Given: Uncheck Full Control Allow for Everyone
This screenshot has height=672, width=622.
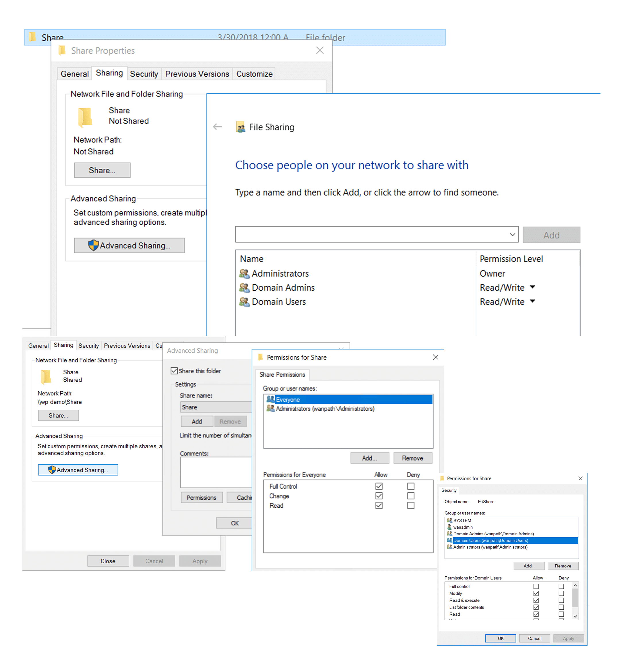Looking at the screenshot, I should click(379, 486).
